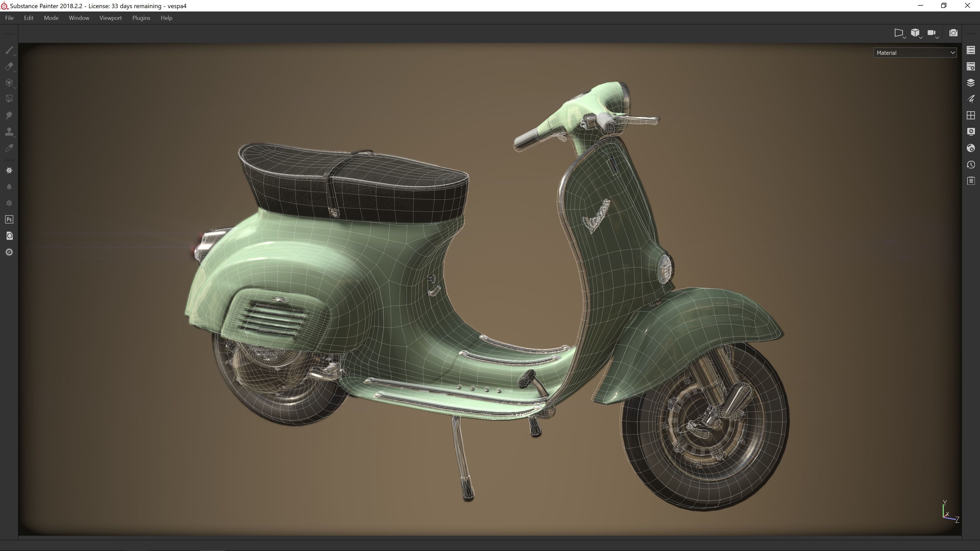This screenshot has width=980, height=551.
Task: Open the notifications bell icon
Action: (9, 187)
